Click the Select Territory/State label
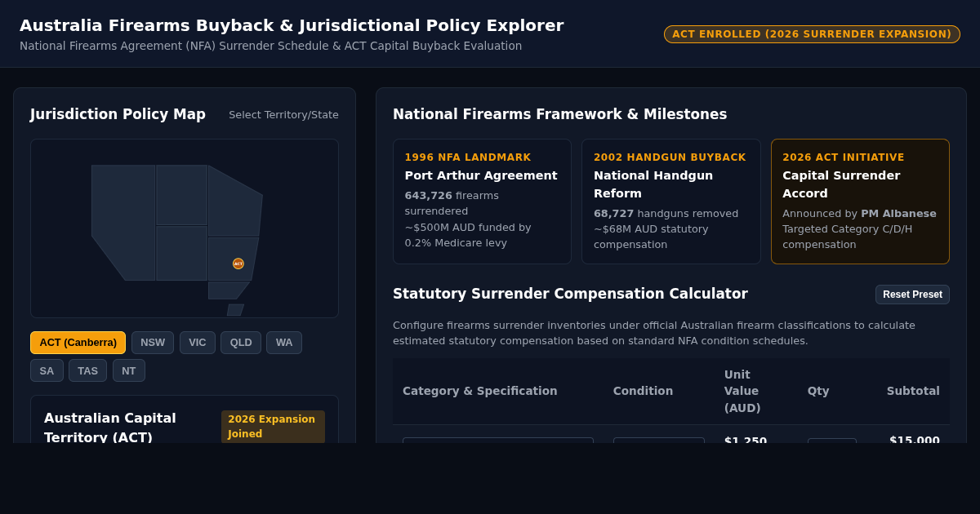 [283, 115]
